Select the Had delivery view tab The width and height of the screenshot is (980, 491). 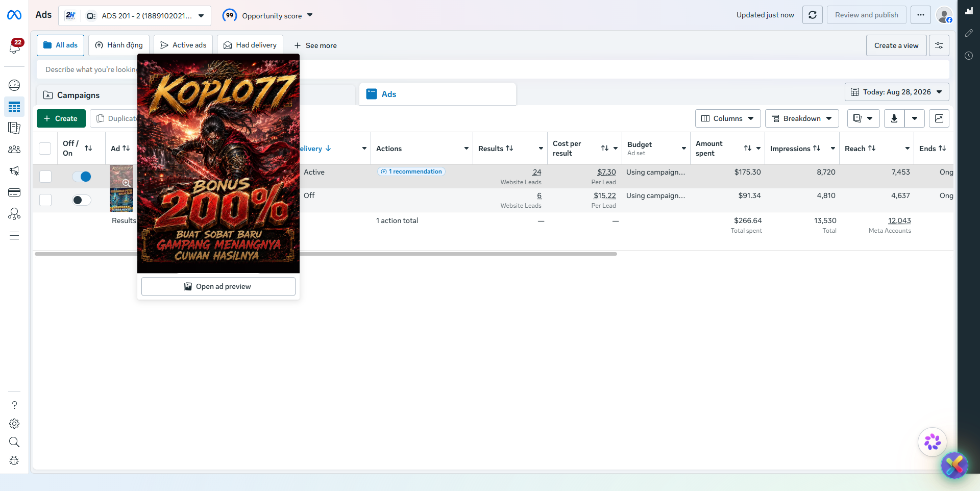click(x=250, y=45)
